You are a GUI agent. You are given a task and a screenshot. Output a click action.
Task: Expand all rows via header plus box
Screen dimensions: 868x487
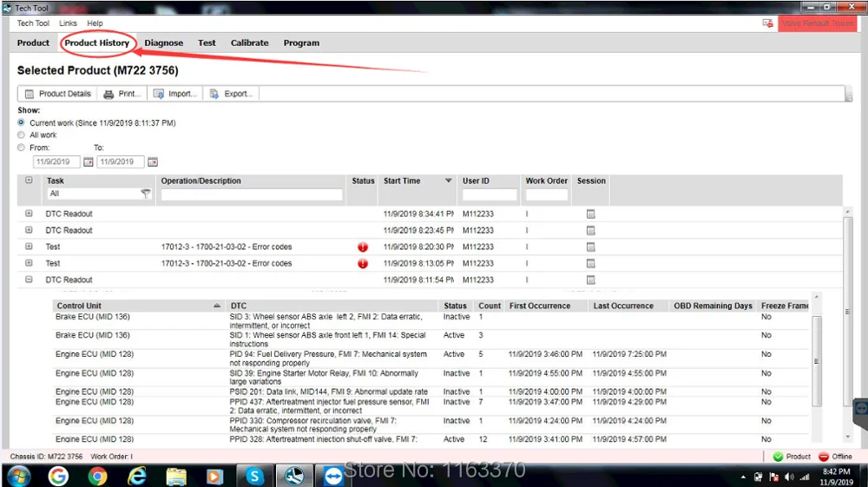coord(29,181)
